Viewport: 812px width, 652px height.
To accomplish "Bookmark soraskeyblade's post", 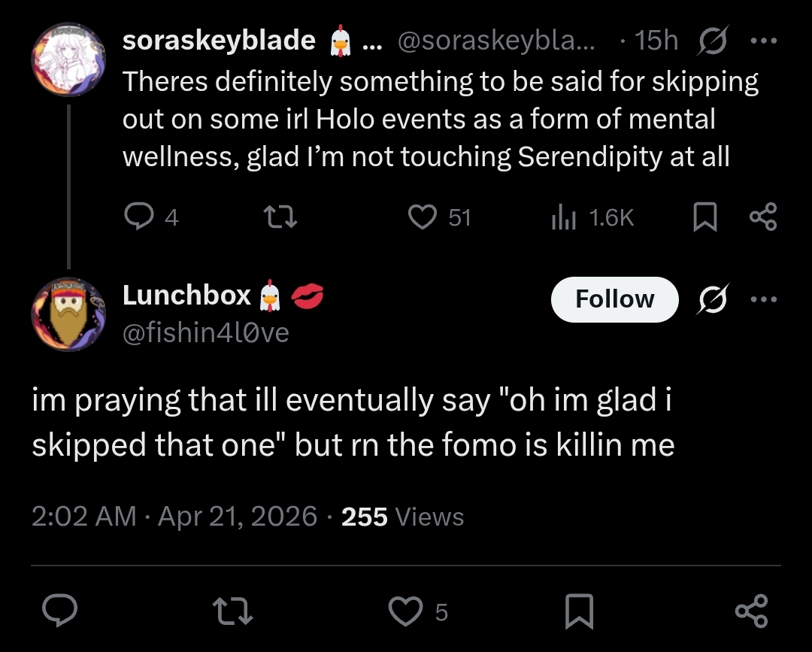I will click(704, 218).
